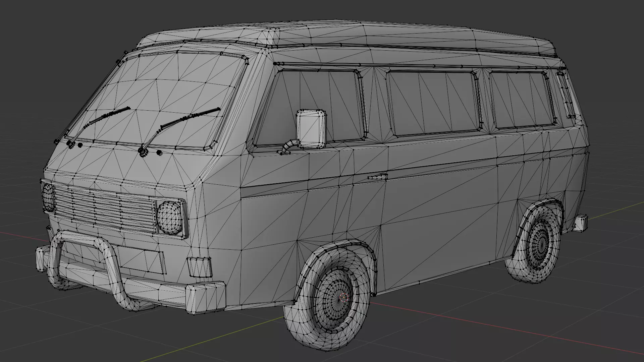Click the roof gutter rail above side windows
The image size is (644, 362).
[419, 66]
